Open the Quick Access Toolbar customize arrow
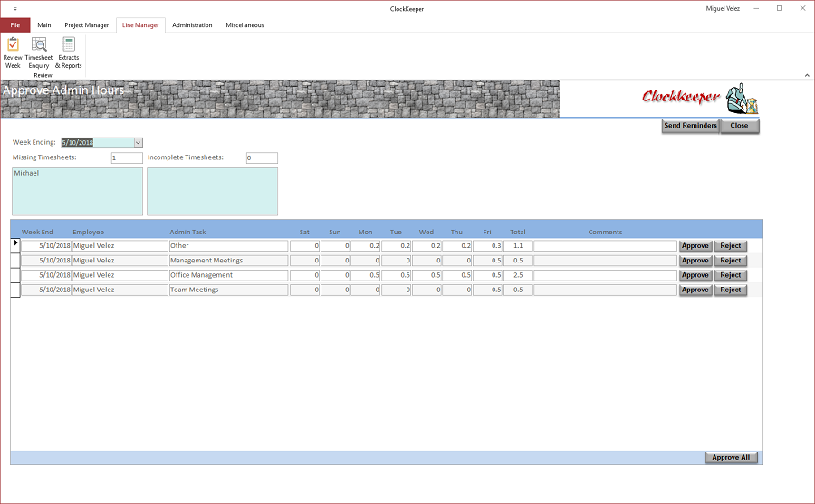 15,9
